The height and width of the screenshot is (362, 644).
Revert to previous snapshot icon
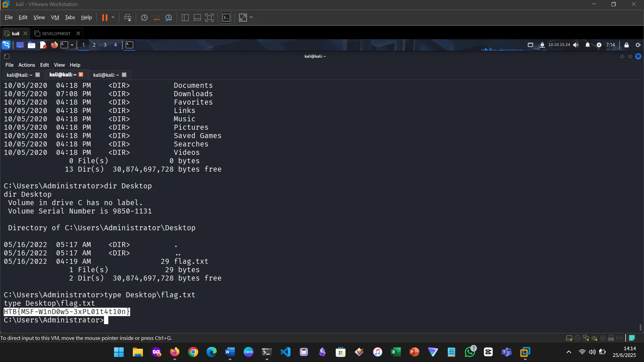(x=156, y=18)
